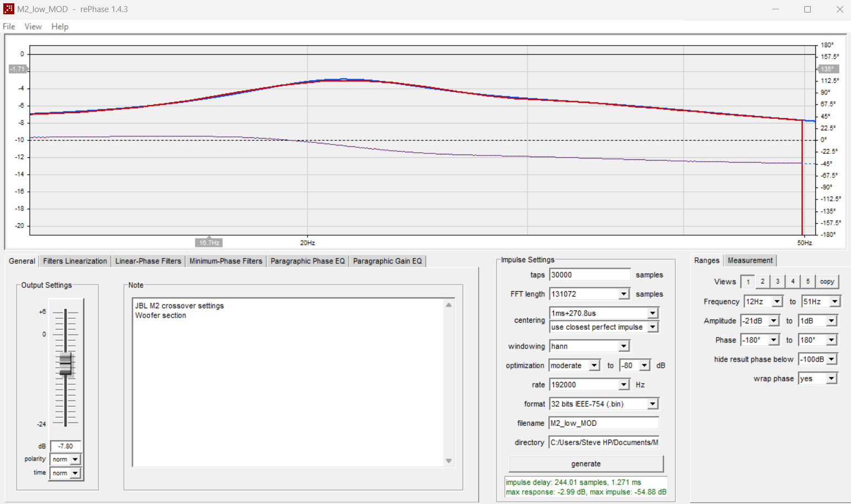Switch to the Ranges tab
Viewport: 851px width, 504px height.
click(706, 261)
